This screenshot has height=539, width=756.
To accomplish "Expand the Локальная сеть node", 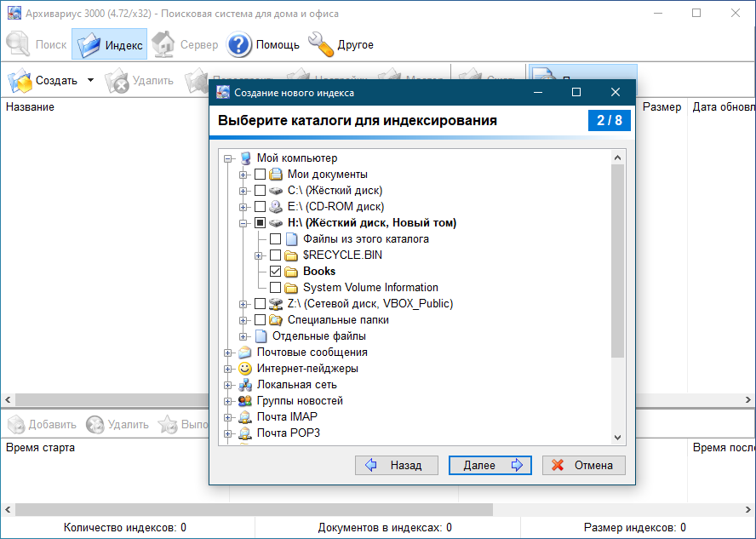I will click(x=228, y=385).
